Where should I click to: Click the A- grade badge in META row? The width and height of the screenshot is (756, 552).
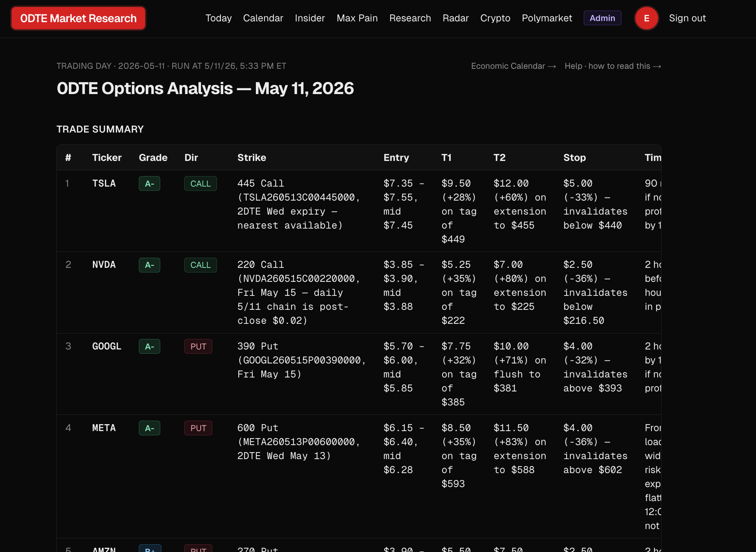[150, 428]
